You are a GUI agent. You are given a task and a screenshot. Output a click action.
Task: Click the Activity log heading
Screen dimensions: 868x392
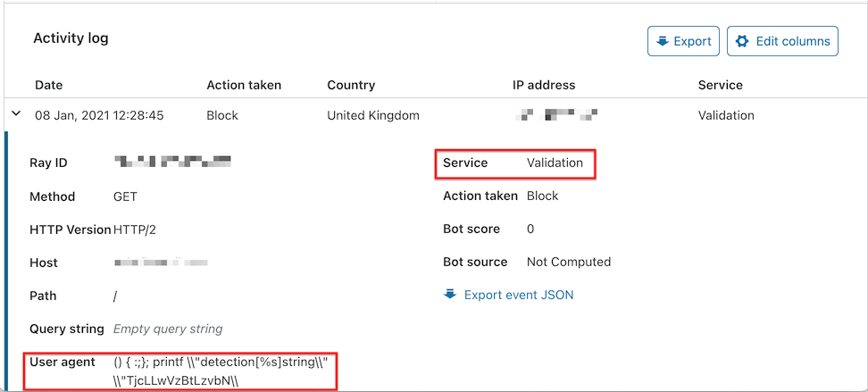click(x=71, y=38)
